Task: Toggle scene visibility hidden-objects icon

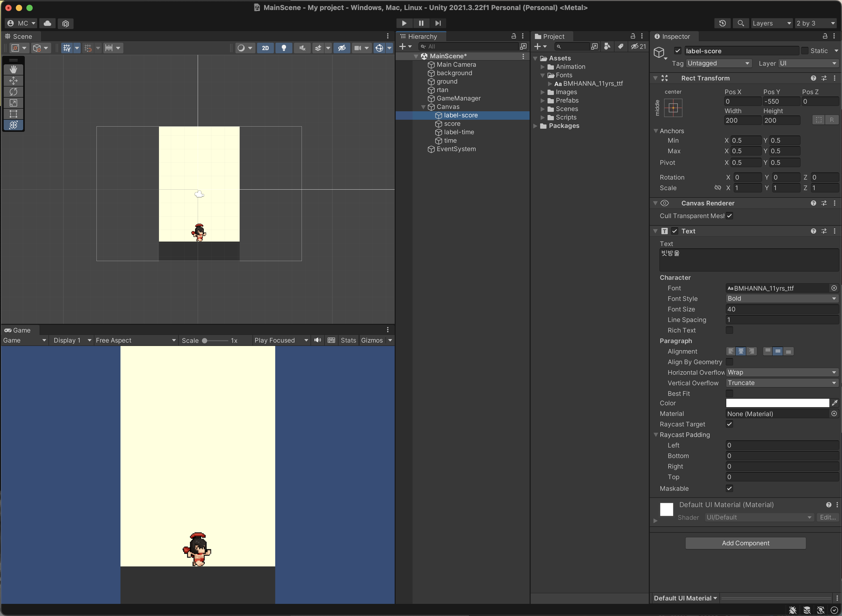Action: [x=342, y=48]
